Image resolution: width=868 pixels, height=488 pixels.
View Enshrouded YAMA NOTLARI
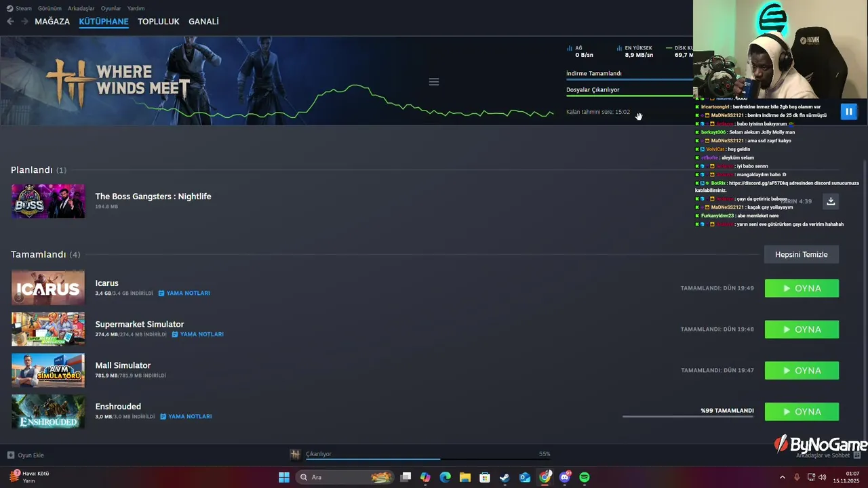pyautogui.click(x=186, y=417)
